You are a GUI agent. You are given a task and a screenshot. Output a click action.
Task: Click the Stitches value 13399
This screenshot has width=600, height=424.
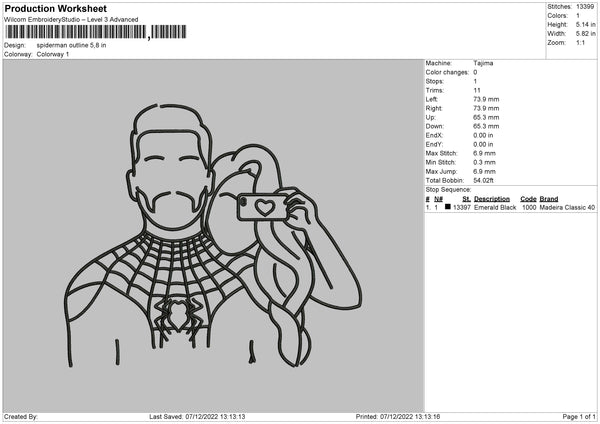585,7
